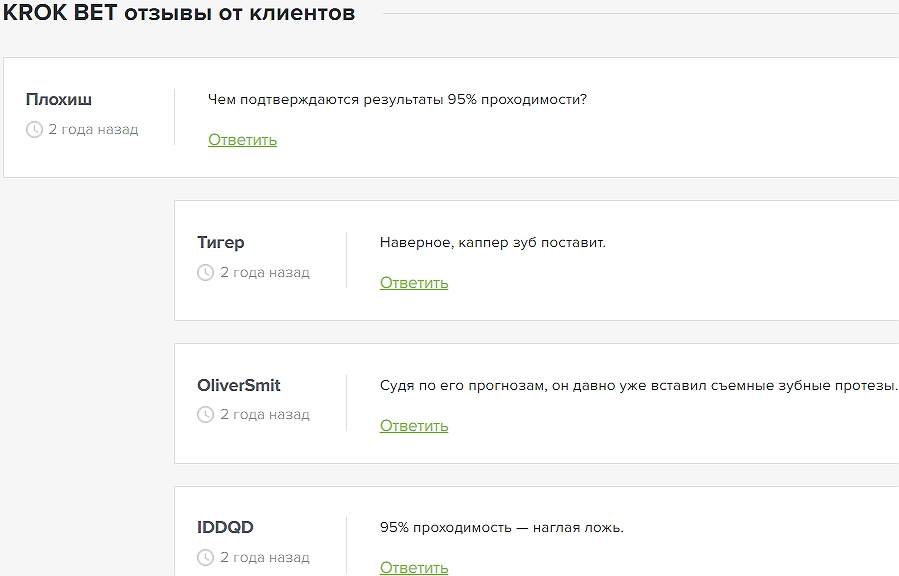This screenshot has width=899, height=576.
Task: Reply to Плохиш's question about 95% проходимости
Action: click(x=242, y=140)
